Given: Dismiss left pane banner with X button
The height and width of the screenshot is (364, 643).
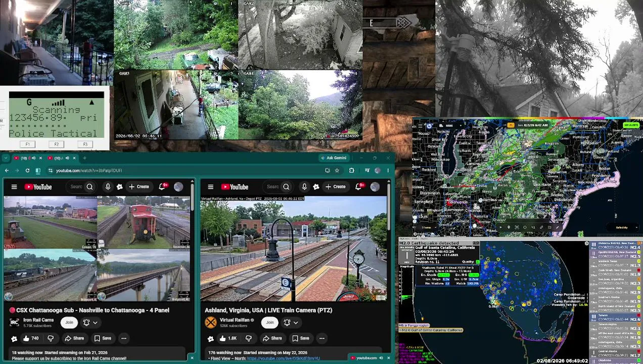Looking at the screenshot, I should 192,358.
